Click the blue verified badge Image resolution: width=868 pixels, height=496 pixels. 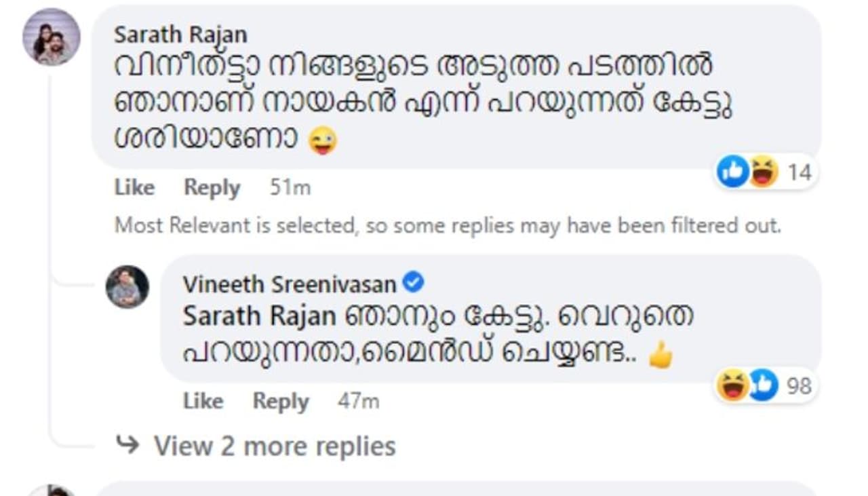(413, 282)
